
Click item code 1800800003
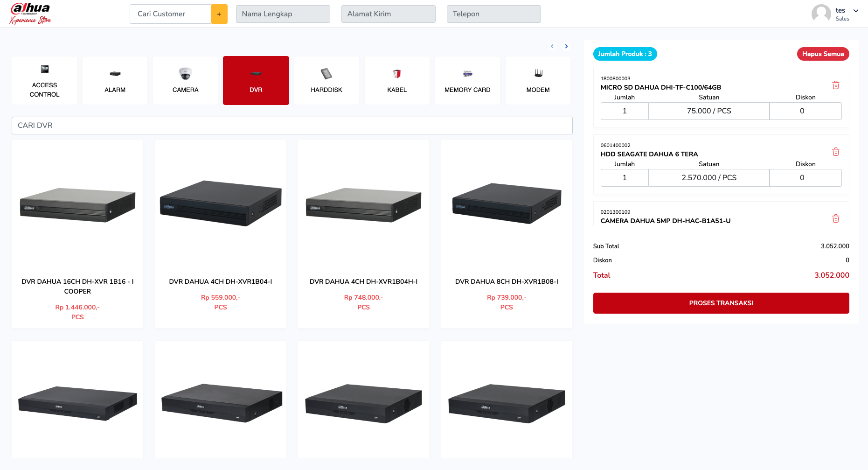[615, 78]
